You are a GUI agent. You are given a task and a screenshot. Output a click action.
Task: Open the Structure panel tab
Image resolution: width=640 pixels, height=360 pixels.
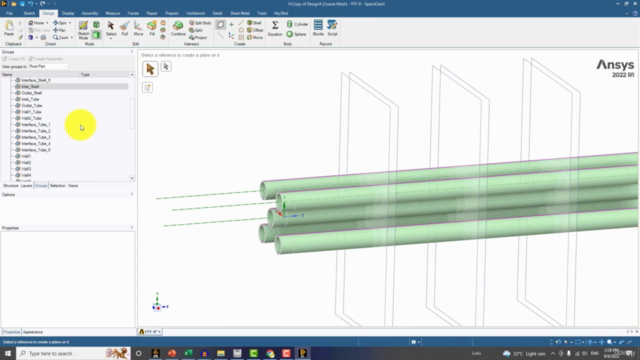(11, 186)
